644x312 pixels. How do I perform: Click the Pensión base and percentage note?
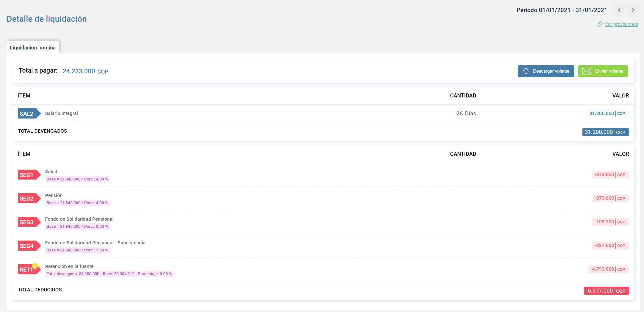tap(77, 203)
